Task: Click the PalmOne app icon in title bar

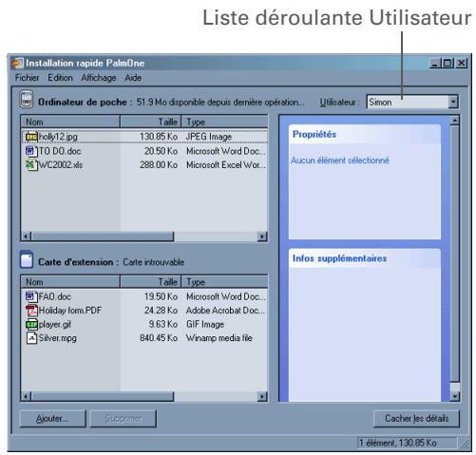Action: point(17,63)
